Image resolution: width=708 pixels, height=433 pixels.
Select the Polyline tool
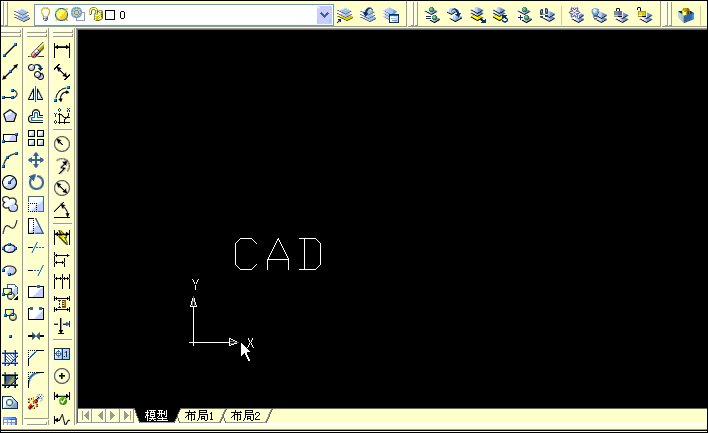10,94
